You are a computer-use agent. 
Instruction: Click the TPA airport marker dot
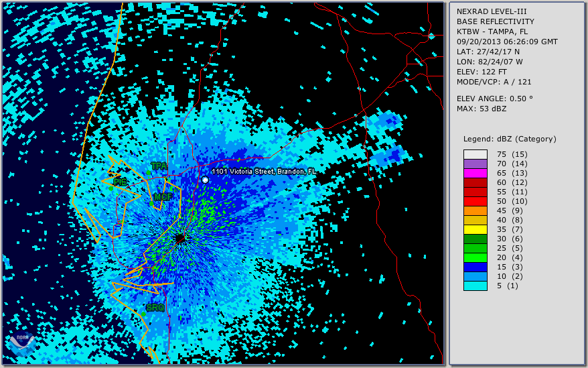coord(149,173)
